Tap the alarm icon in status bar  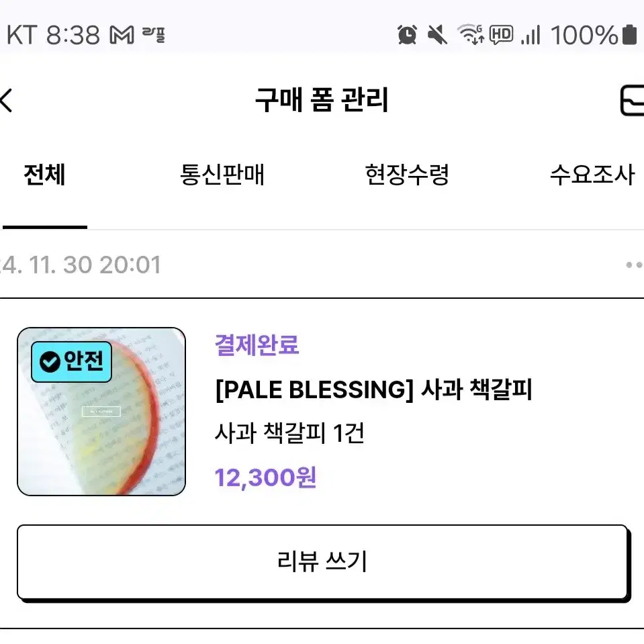tap(407, 34)
